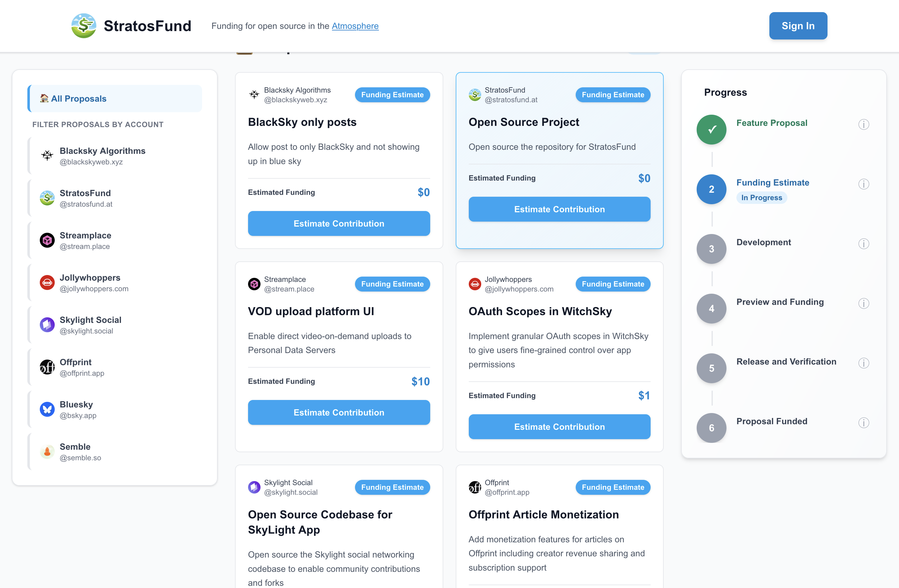
Task: Filter proposals by Blacksky Algorithms account
Action: 115,156
